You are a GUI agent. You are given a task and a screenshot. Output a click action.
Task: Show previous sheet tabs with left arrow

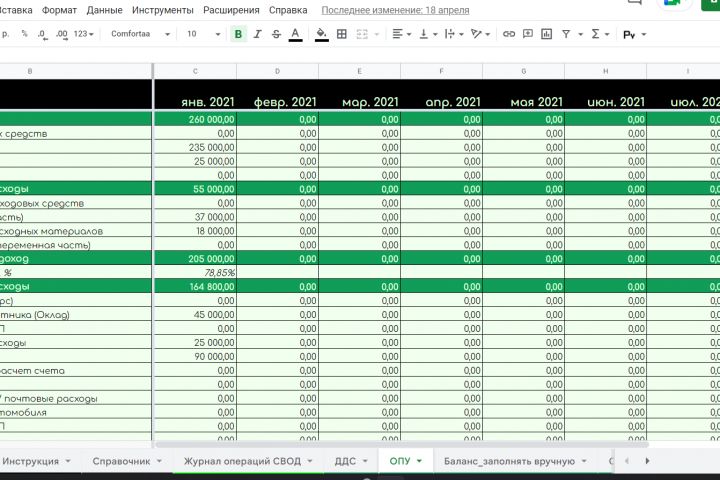[627, 461]
